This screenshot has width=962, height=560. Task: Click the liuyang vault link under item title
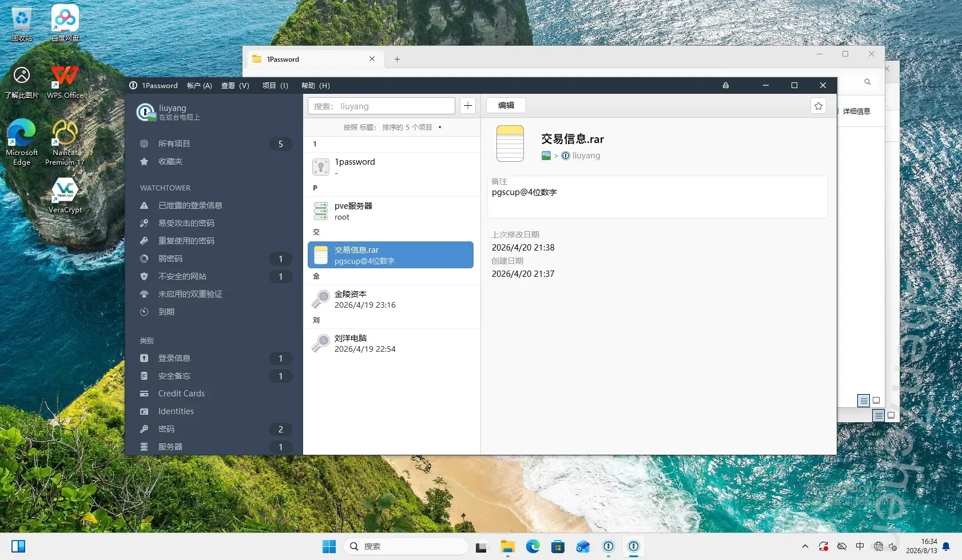tap(581, 156)
